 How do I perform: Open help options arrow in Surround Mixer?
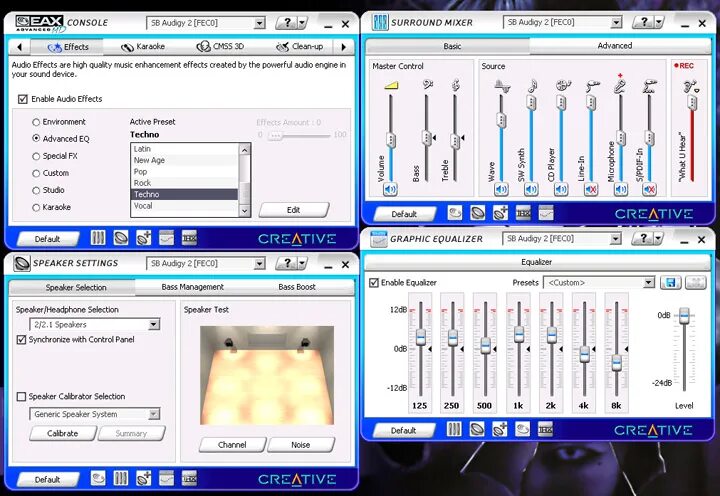click(x=659, y=22)
